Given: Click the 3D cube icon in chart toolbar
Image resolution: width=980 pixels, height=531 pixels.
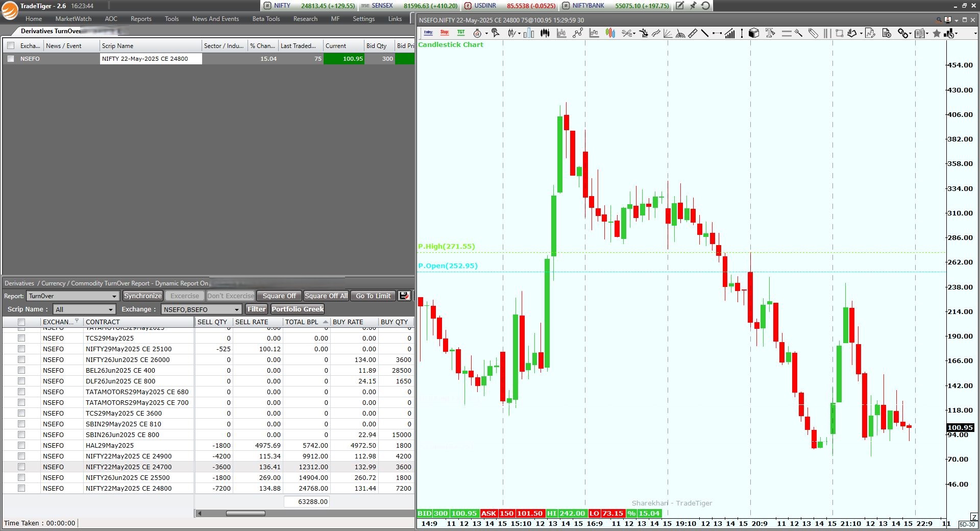Looking at the screenshot, I should [x=754, y=33].
